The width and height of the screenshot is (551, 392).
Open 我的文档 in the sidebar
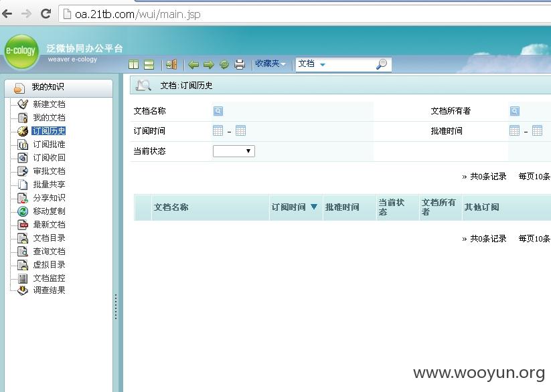[49, 117]
